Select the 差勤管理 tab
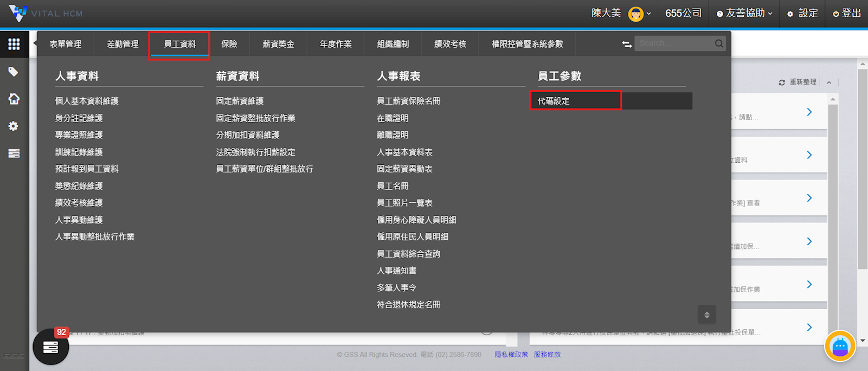 (123, 44)
